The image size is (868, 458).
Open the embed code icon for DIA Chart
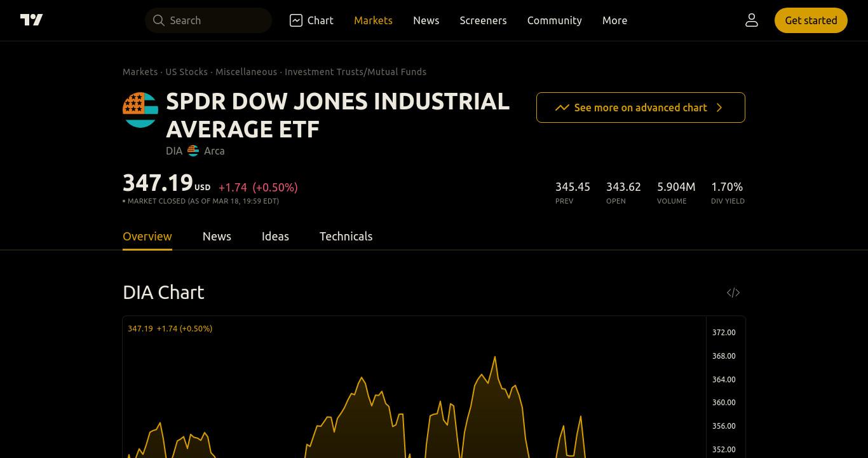point(733,293)
